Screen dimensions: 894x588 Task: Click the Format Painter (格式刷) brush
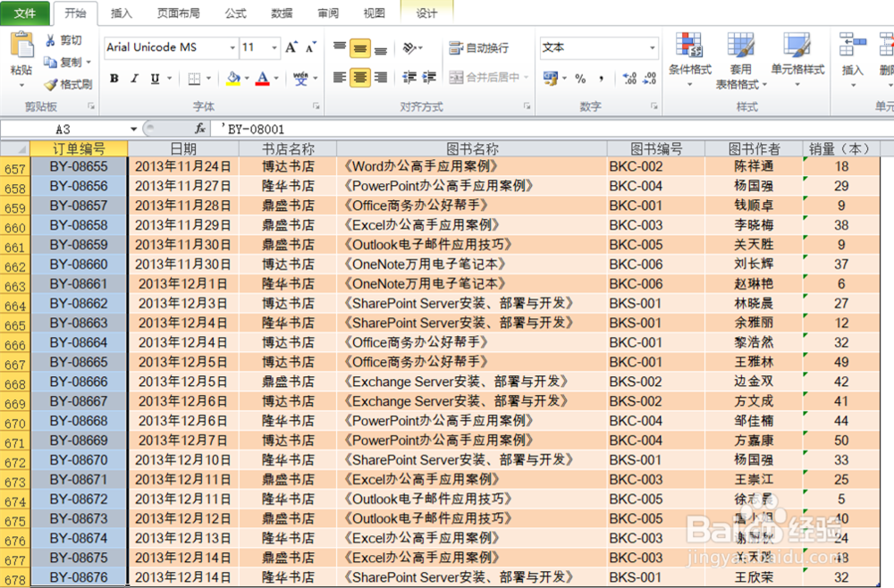tap(51, 84)
